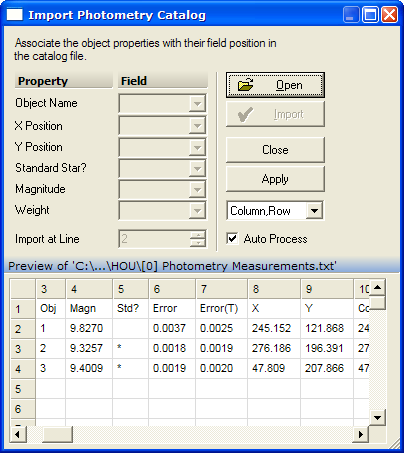The height and width of the screenshot is (453, 404).
Task: Expand the Magnitude field dropdown
Action: 197,190
